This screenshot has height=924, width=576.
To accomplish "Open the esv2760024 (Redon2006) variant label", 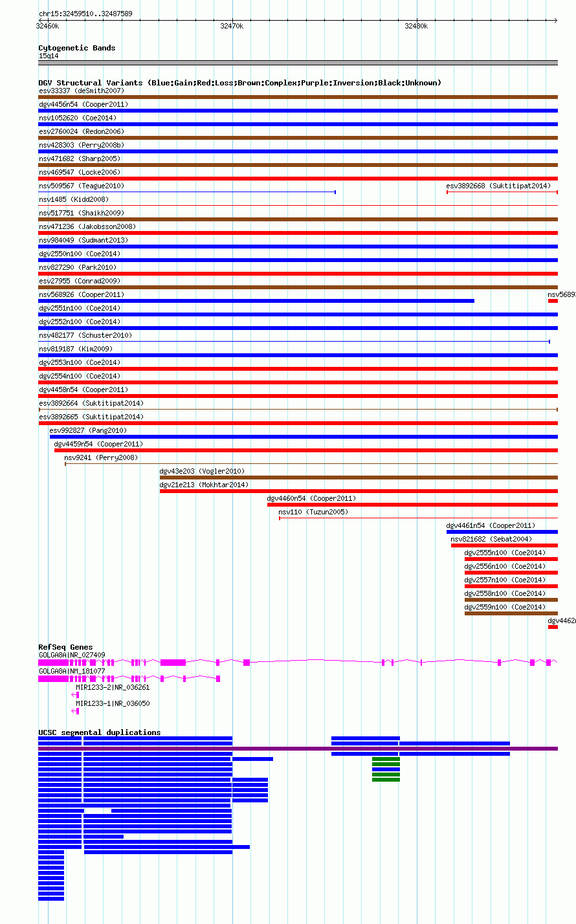I will coord(82,131).
